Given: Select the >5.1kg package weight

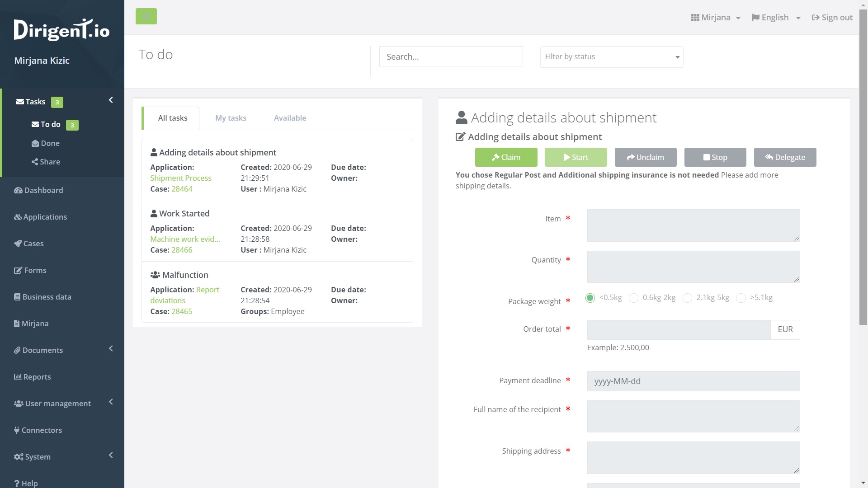Looking at the screenshot, I should [x=741, y=298].
